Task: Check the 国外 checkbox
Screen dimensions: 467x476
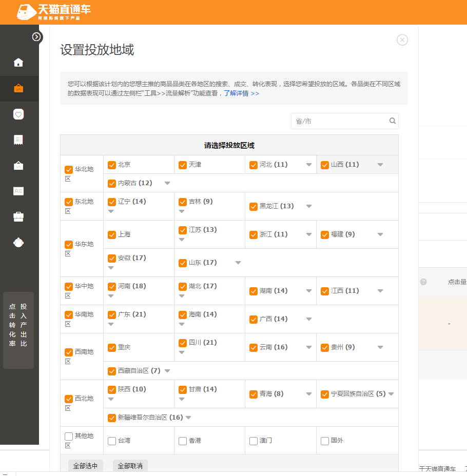Action: pyautogui.click(x=325, y=441)
